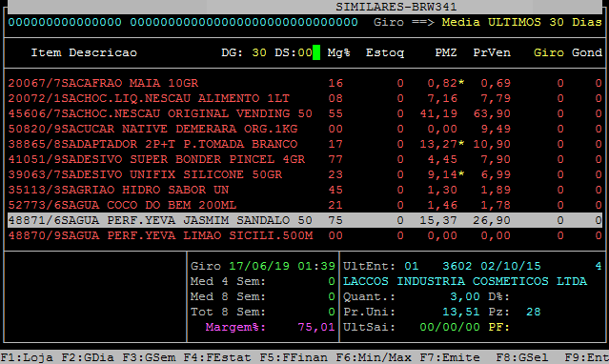Click the highlighted AGUA PERF.YEVA JASMIM SANDALO row

click(x=305, y=220)
